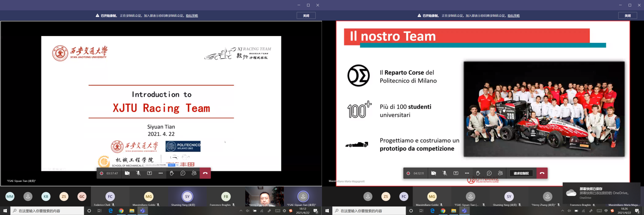Viewport: 644px width, 215px height.
Task: Hang up the left meeting call
Action: (x=205, y=174)
